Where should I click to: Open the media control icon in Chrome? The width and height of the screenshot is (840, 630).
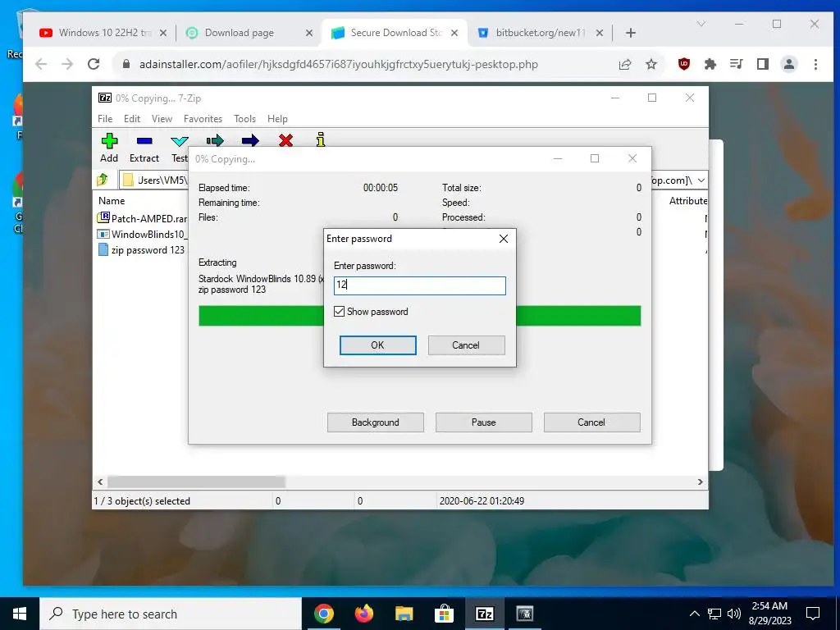pyautogui.click(x=736, y=64)
